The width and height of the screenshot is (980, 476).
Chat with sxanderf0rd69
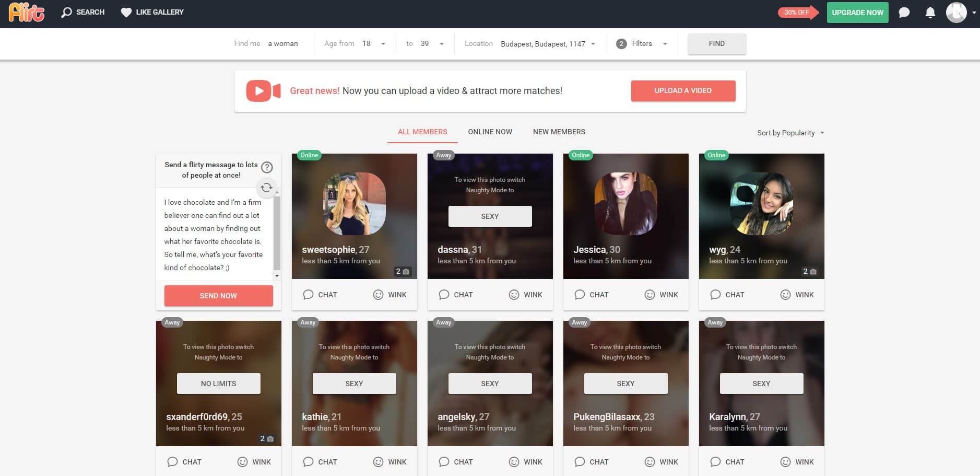point(184,462)
